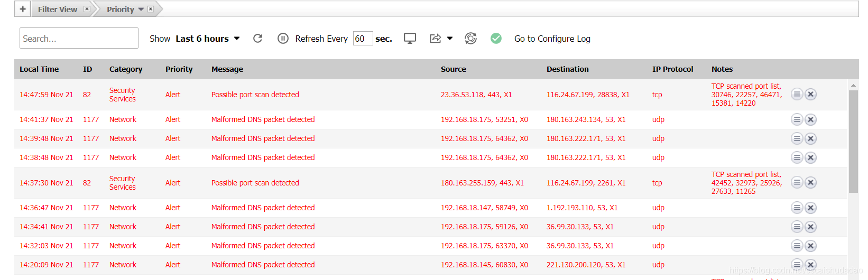
Task: Select destination 116.24.67.199, 28838, X1
Action: (x=588, y=95)
